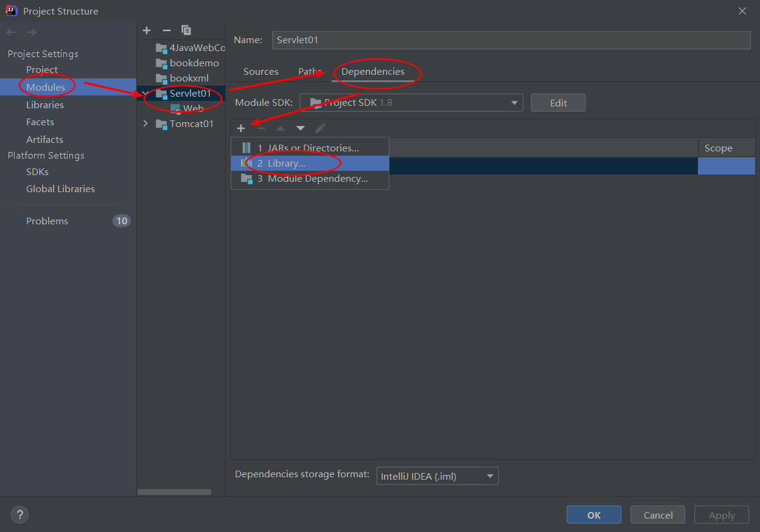Viewport: 760px width, 532px height.
Task: Click the edit dependency pencil icon
Action: pos(321,128)
